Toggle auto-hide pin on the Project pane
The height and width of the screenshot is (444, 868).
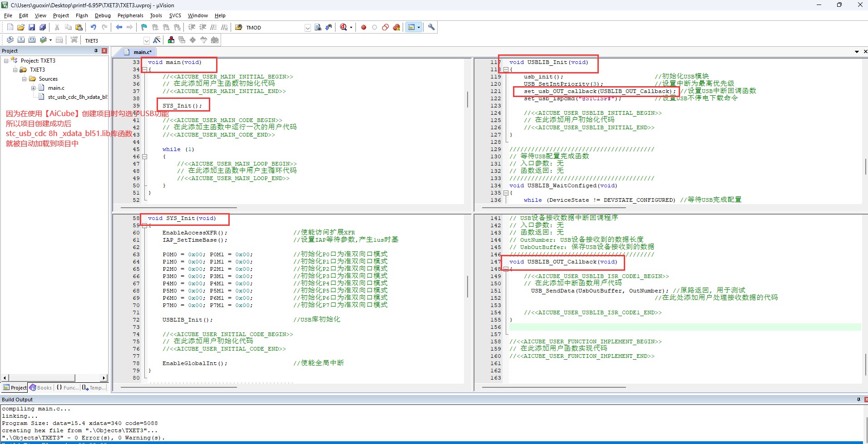96,51
